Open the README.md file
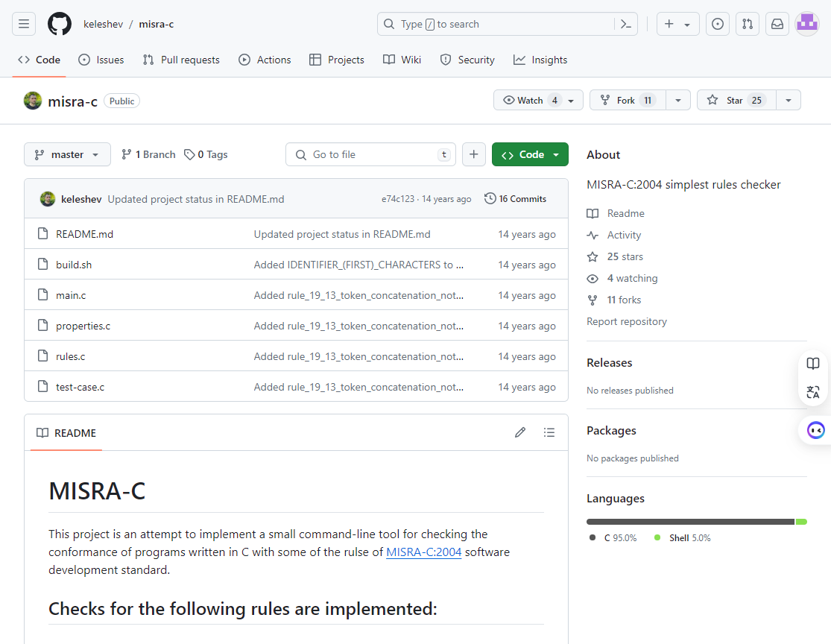The image size is (831, 644). 85,234
